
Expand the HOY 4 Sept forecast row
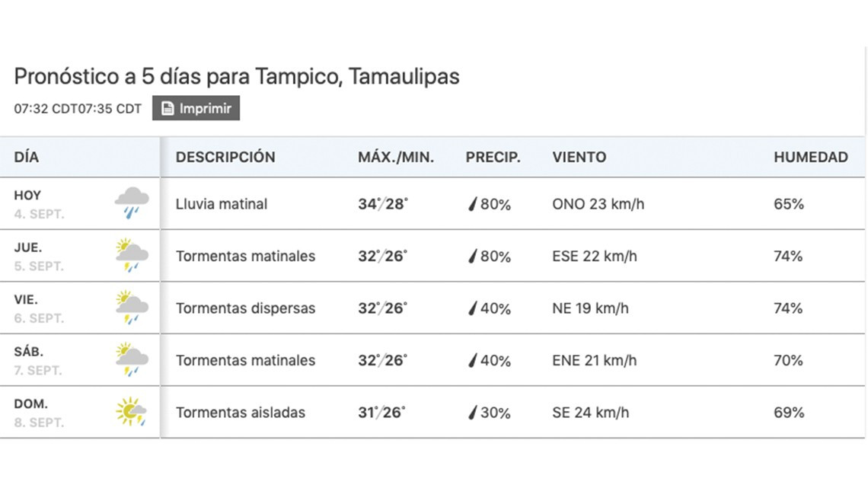(434, 203)
